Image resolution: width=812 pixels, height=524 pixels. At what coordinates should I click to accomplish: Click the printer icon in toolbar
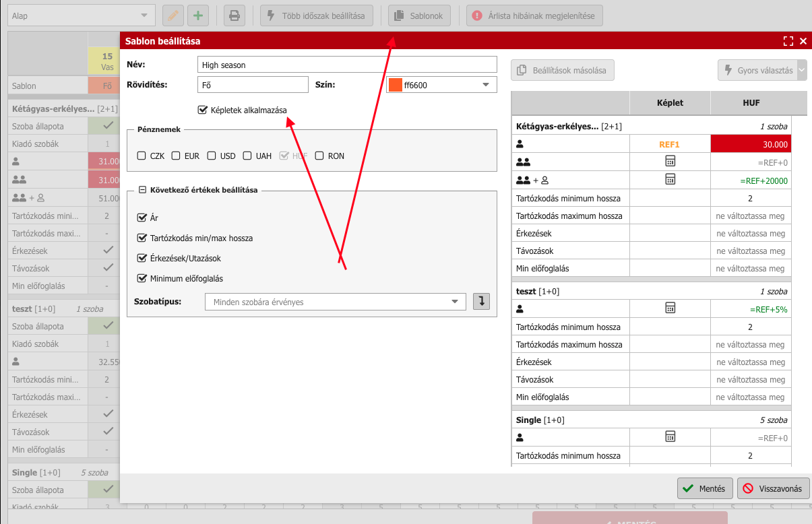[234, 15]
